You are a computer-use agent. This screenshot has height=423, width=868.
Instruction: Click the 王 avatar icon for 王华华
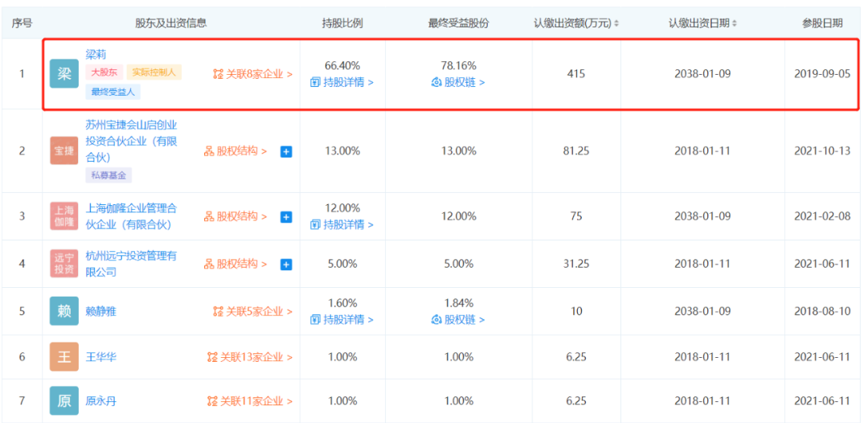pyautogui.click(x=63, y=356)
